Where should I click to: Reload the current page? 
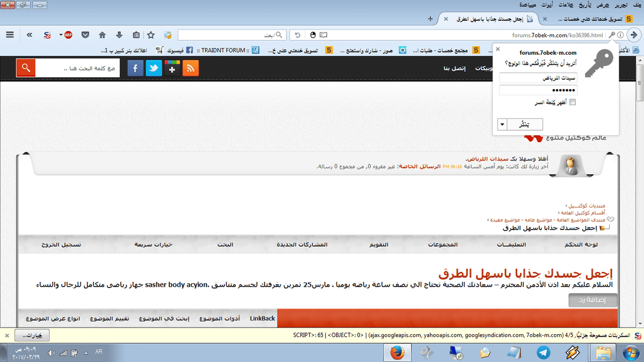point(297,35)
